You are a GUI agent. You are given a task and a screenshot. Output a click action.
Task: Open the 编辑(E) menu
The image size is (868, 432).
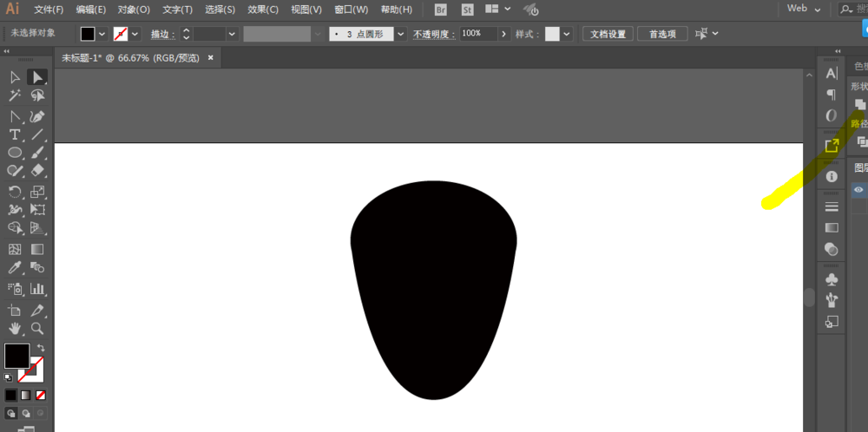91,10
